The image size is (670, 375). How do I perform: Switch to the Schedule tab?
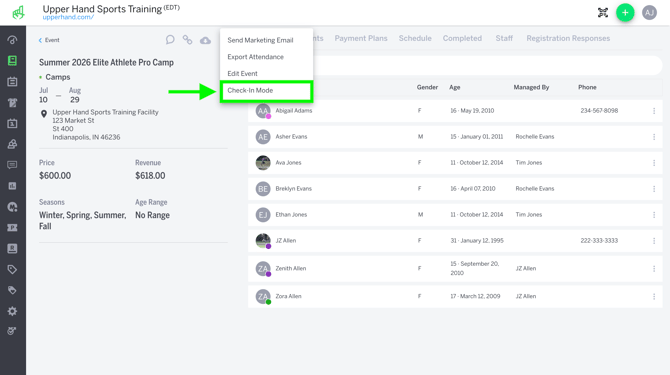coord(415,38)
